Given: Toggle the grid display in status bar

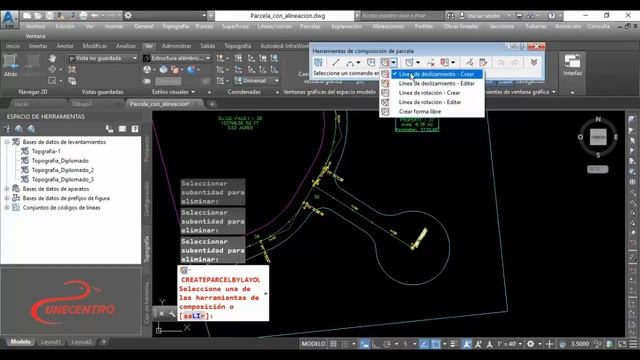Looking at the screenshot, I should click(x=333, y=344).
